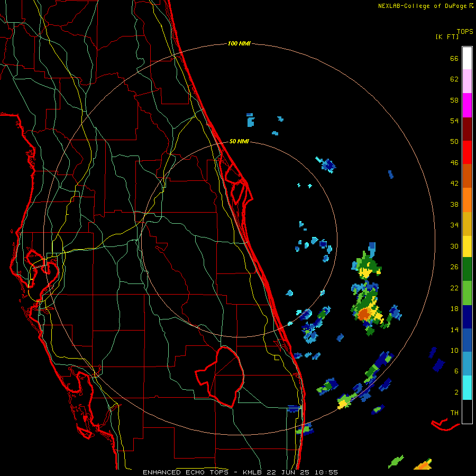
Task: Select the magenta legend color band
Action: coord(467,105)
